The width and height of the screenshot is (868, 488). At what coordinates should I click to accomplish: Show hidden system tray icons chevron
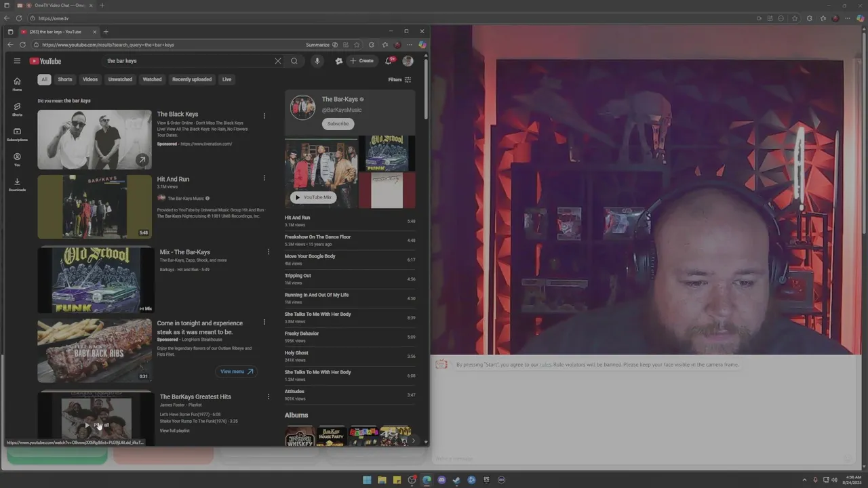(805, 480)
